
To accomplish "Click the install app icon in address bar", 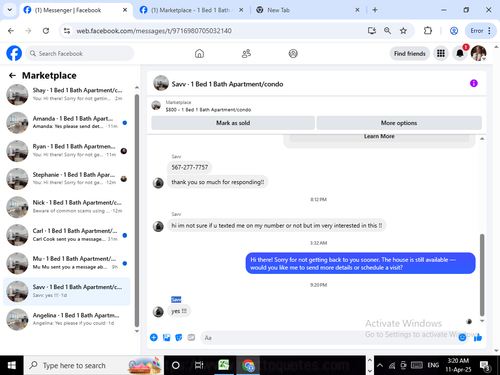I will pyautogui.click(x=372, y=31).
